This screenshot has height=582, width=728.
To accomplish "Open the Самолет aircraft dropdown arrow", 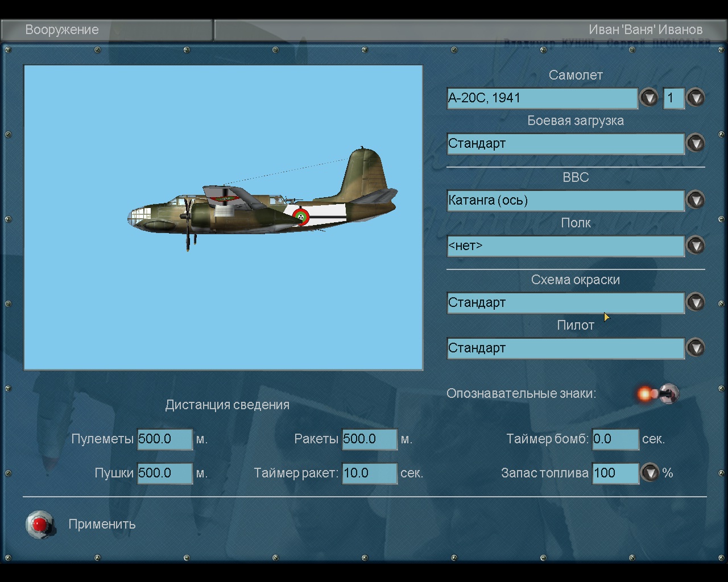I will [649, 98].
